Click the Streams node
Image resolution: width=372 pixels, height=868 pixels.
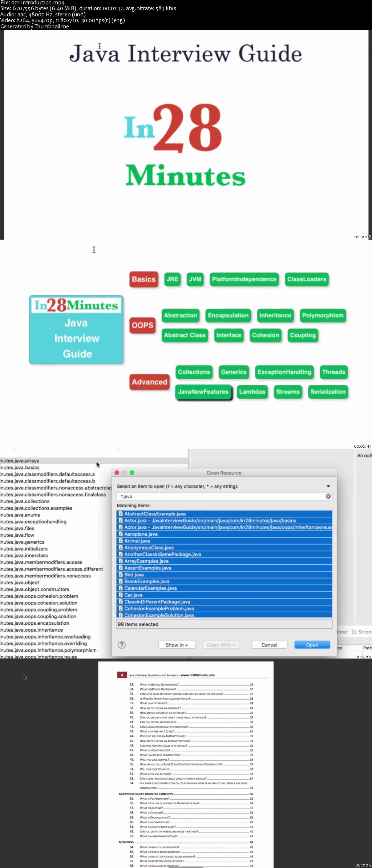coord(288,392)
